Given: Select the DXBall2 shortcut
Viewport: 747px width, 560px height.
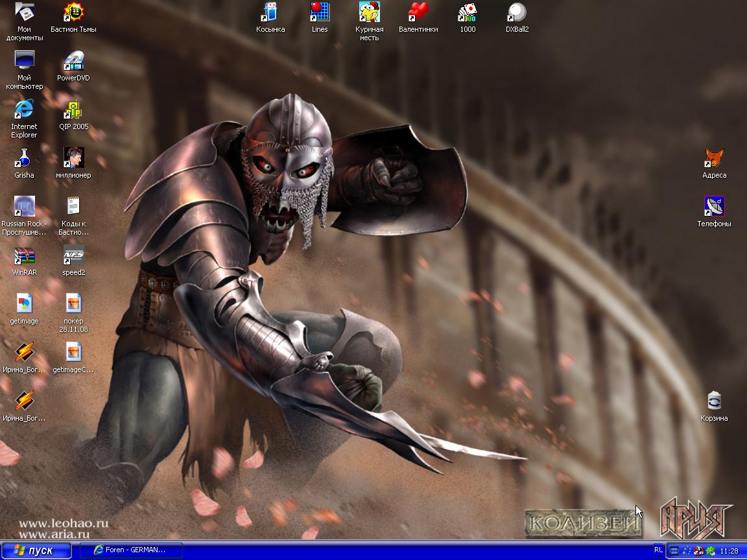Looking at the screenshot, I should [x=517, y=17].
